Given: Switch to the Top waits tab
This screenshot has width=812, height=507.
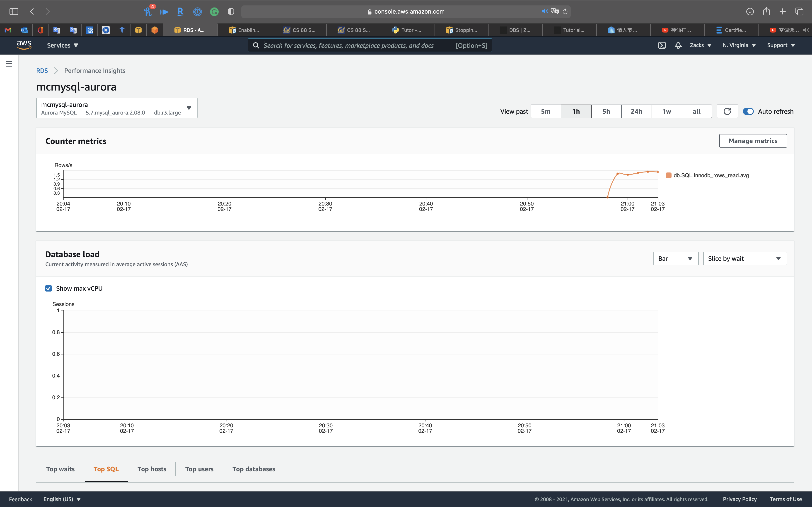Looking at the screenshot, I should coord(60,469).
